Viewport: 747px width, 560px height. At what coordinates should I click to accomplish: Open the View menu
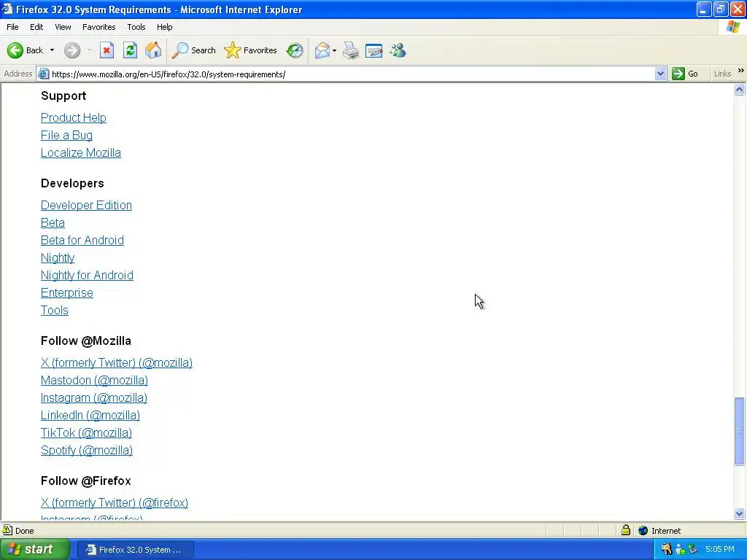[x=63, y=27]
